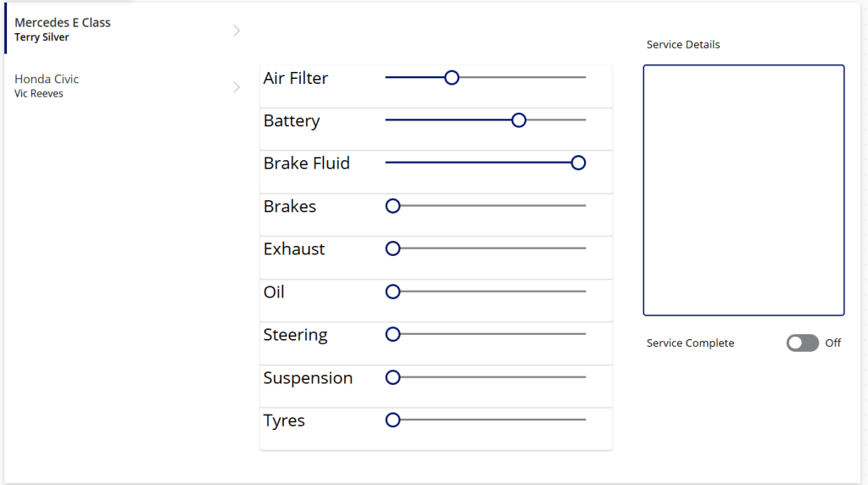Click the Tyres row label

(284, 421)
